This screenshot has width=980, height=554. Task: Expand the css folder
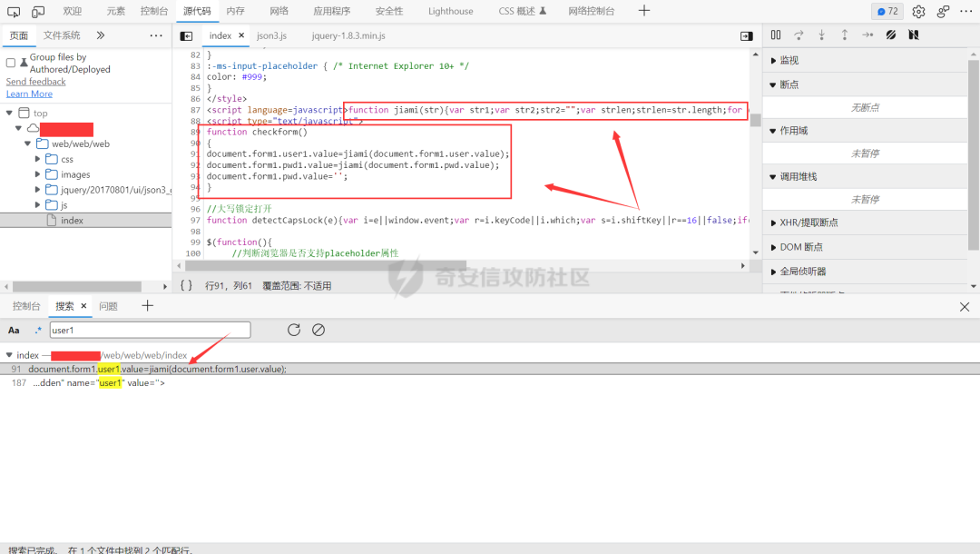37,159
